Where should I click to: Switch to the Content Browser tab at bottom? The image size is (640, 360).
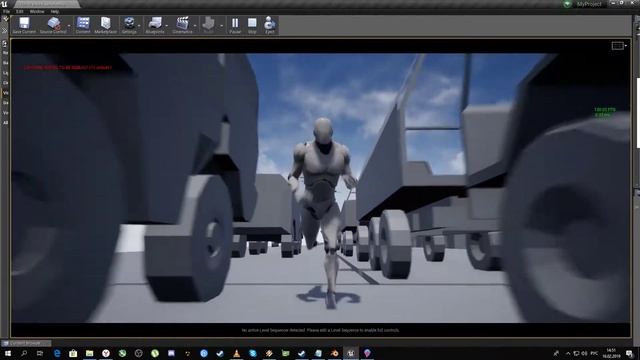coord(26,343)
